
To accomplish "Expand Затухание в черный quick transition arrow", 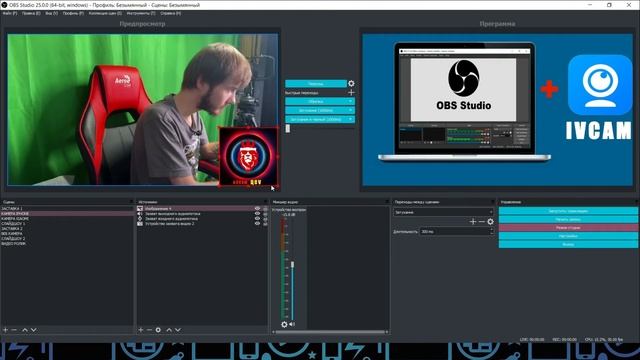I will pos(350,119).
